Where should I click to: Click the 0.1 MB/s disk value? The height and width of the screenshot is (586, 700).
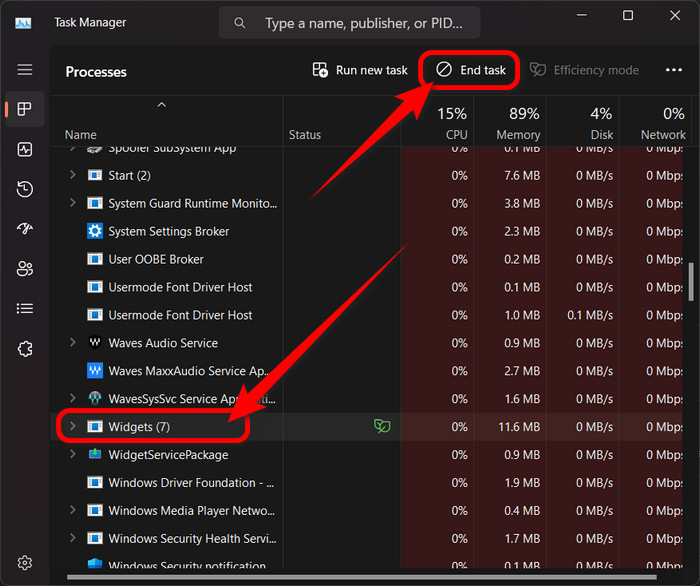(x=590, y=315)
